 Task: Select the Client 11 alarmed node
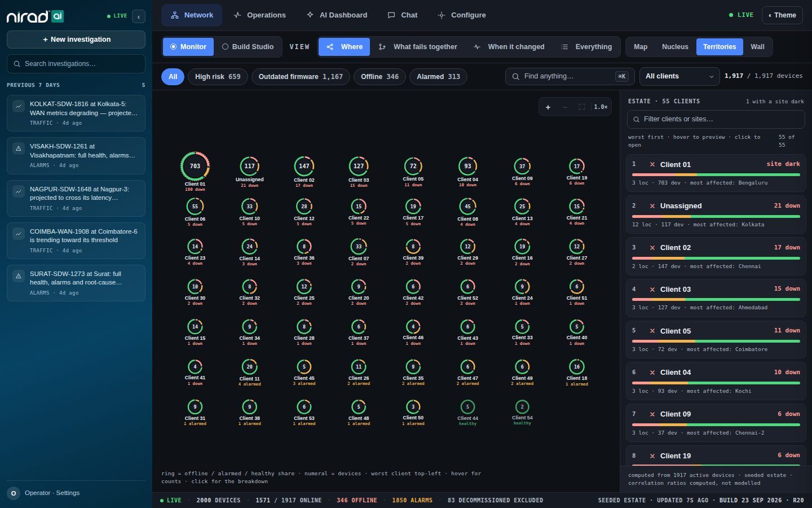pos(249,367)
